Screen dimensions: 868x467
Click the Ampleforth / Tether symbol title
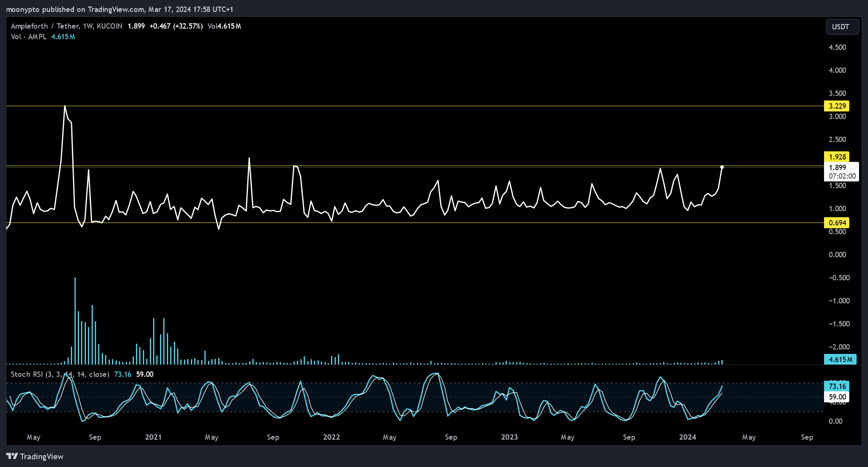click(x=66, y=26)
